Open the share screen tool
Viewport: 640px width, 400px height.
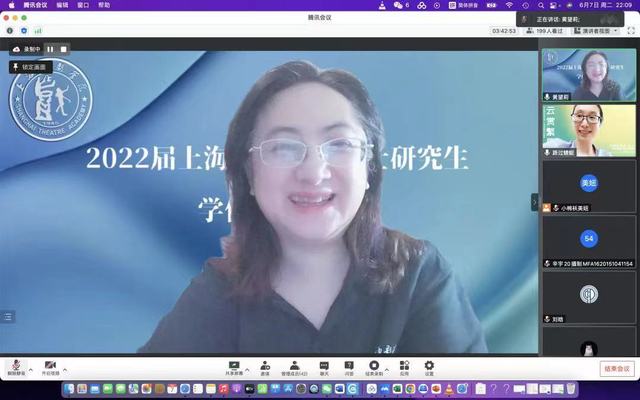(234, 366)
